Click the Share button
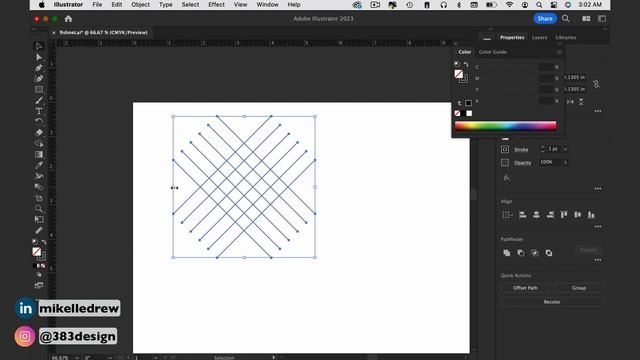The height and width of the screenshot is (360, 640). click(545, 19)
